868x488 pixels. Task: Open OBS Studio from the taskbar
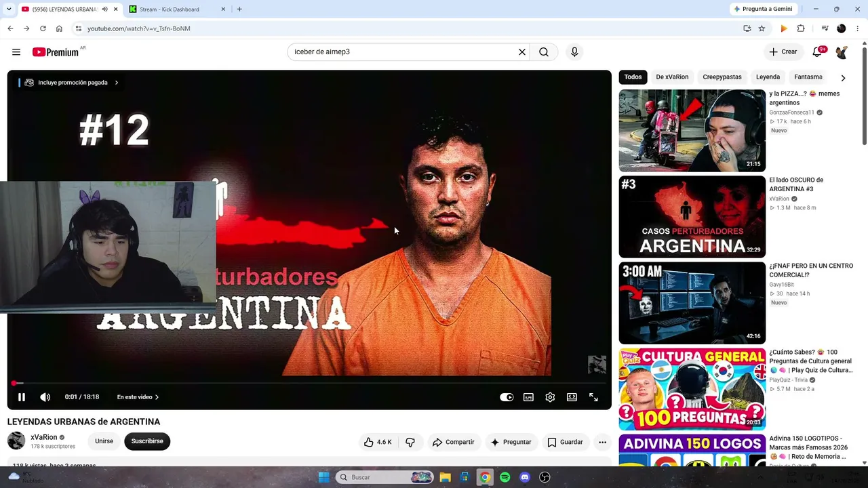[x=545, y=477]
